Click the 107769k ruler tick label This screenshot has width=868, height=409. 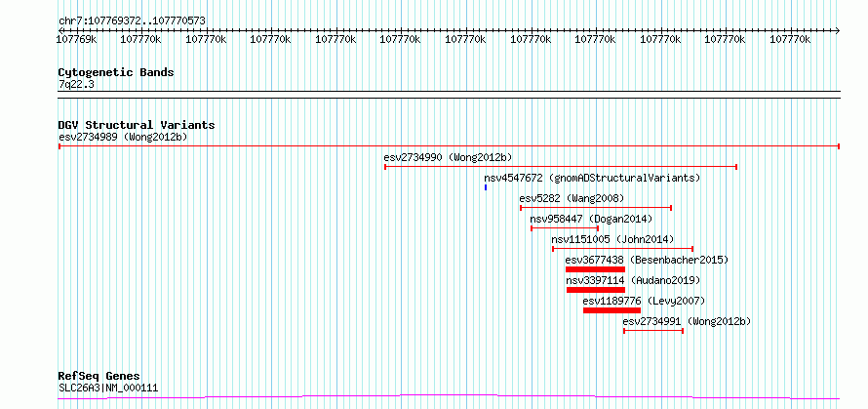[x=77, y=39]
